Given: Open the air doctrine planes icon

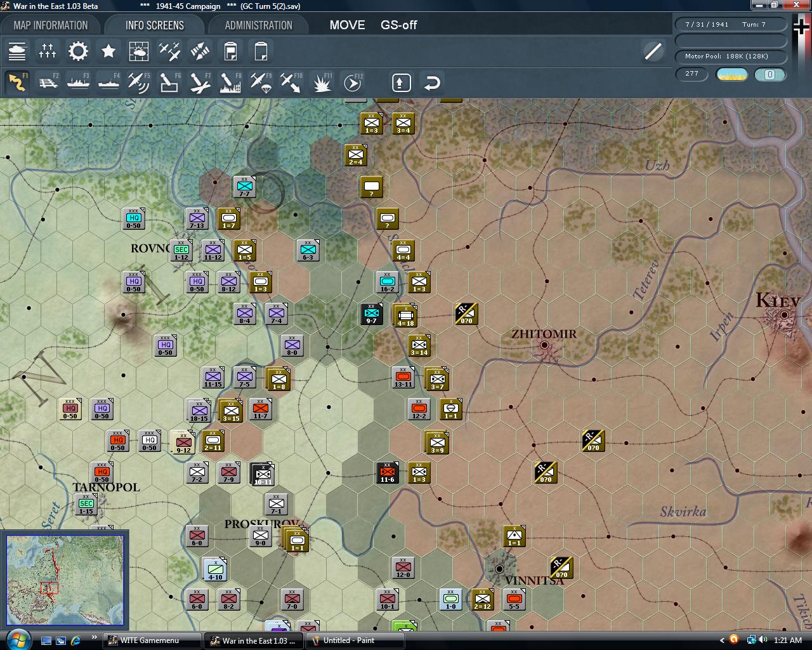Looking at the screenshot, I should click(169, 51).
